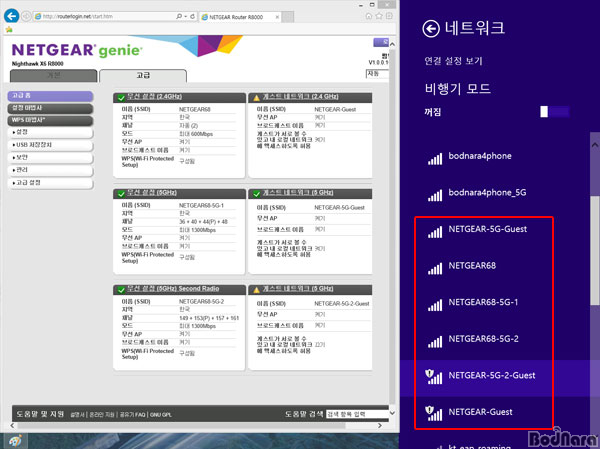Open the 자동 language dropdown
Image resolution: width=600 pixels, height=449 pixels.
(377, 73)
